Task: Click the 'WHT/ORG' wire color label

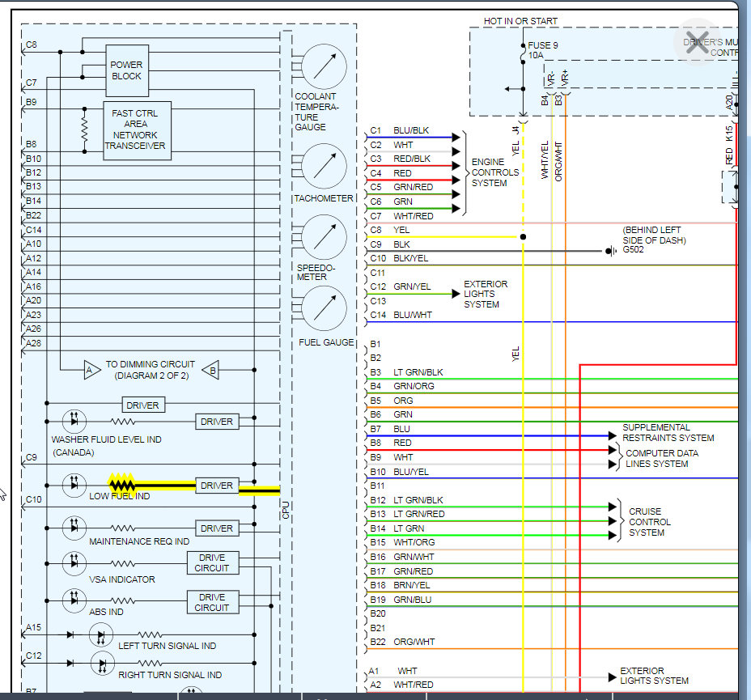Action: (414, 542)
